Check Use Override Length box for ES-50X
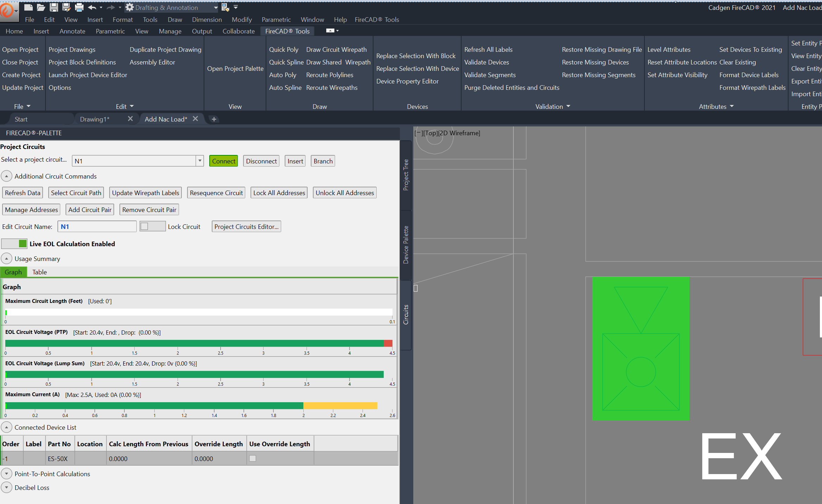Screen dimensions: 822x504 pyautogui.click(x=253, y=458)
